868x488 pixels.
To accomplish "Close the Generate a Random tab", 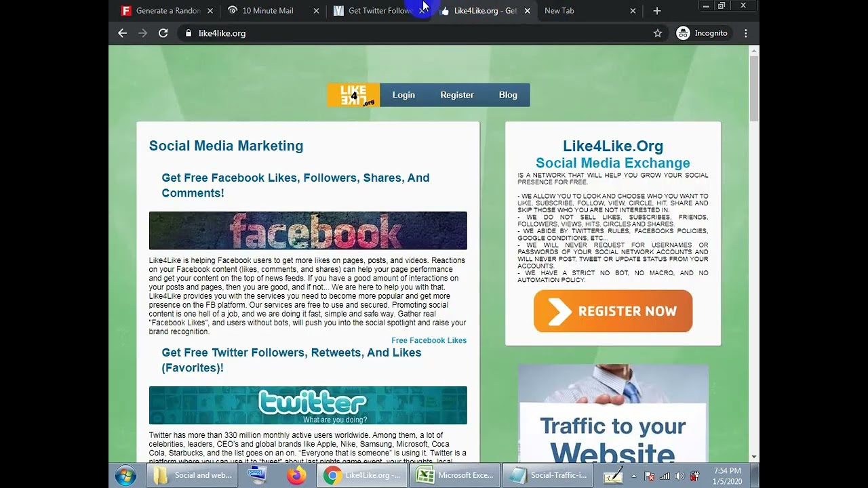I will click(x=210, y=11).
